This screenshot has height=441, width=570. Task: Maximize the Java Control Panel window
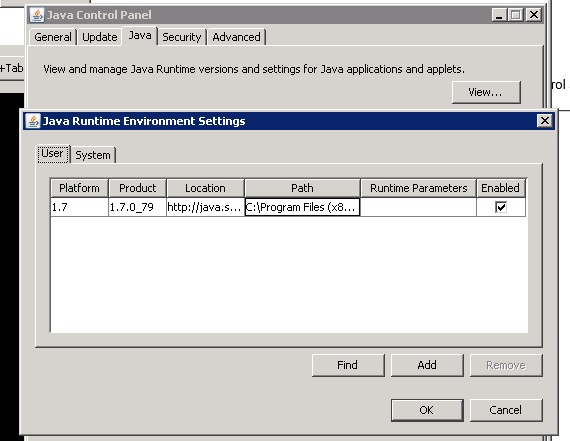516,15
